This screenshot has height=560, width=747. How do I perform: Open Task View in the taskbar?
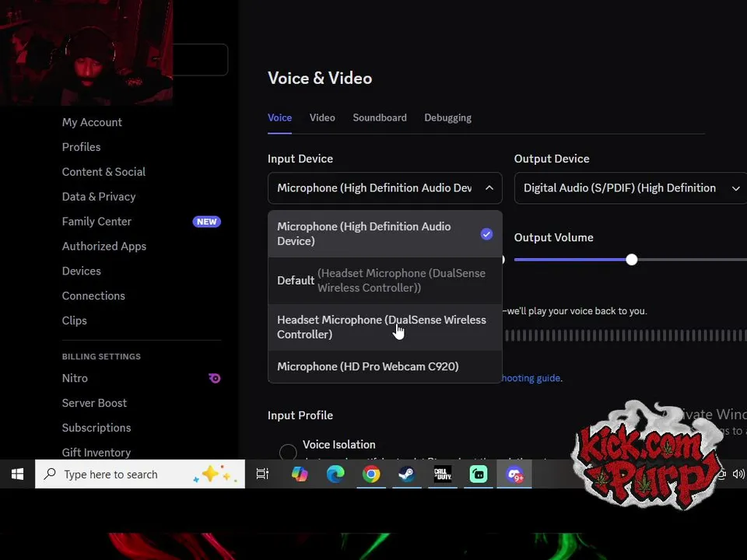pos(262,474)
